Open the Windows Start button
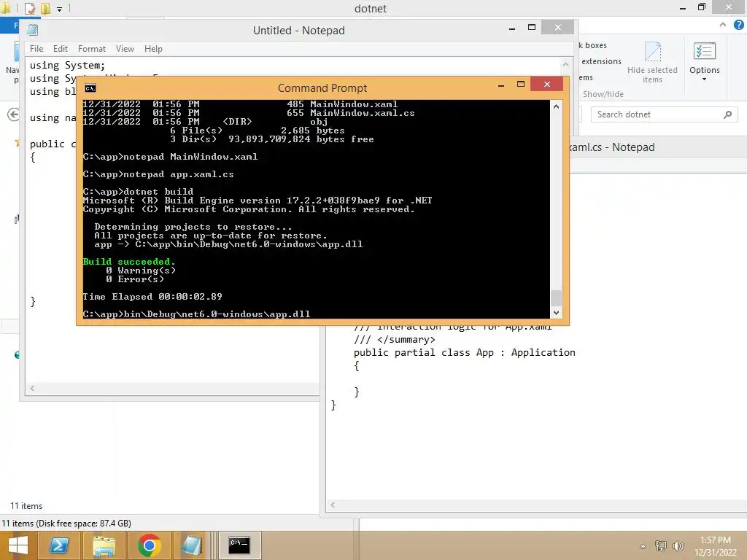This screenshot has width=747, height=560. (18, 545)
